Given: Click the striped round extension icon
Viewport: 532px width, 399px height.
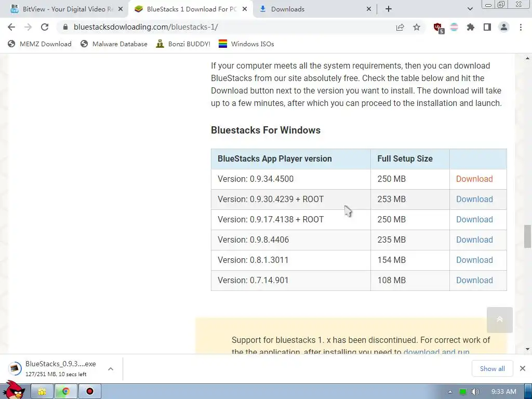Looking at the screenshot, I should point(454,27).
